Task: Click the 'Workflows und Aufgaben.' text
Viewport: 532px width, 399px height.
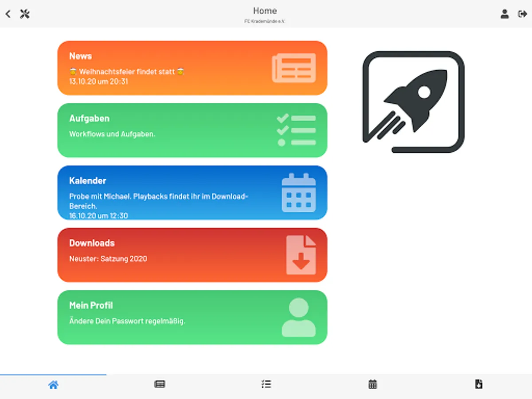Action: tap(112, 134)
